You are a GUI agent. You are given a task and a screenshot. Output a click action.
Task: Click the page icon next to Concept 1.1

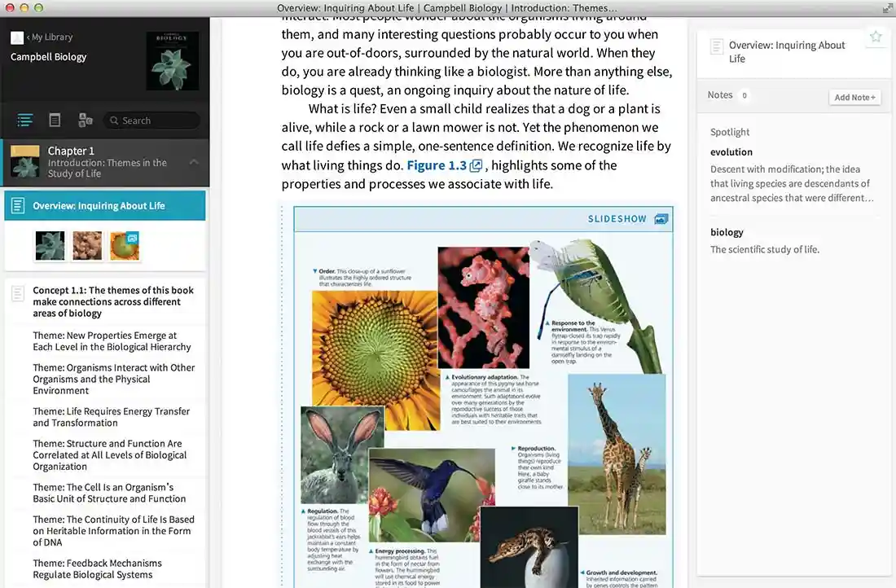coord(18,294)
